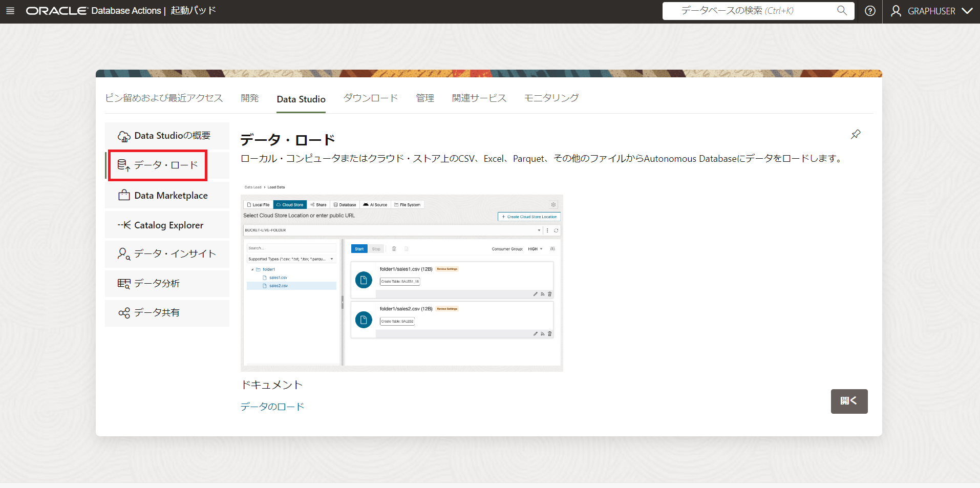Click the Catalog Explorer icon
The width and height of the screenshot is (980, 488).
(x=124, y=225)
